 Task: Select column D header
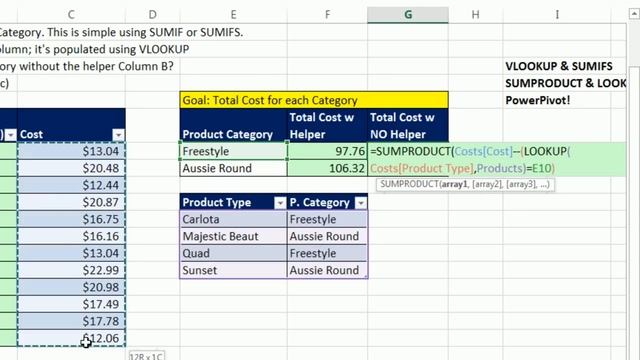(152, 15)
